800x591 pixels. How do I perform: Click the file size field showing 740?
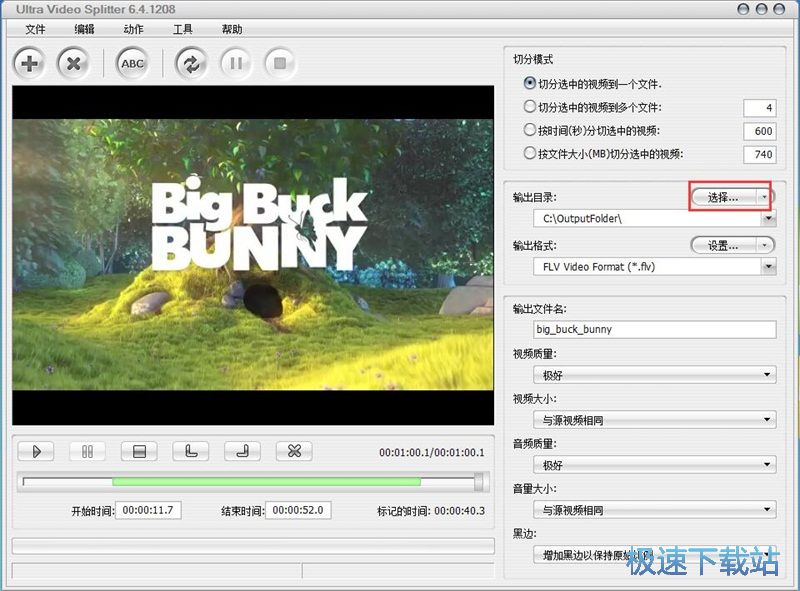760,154
